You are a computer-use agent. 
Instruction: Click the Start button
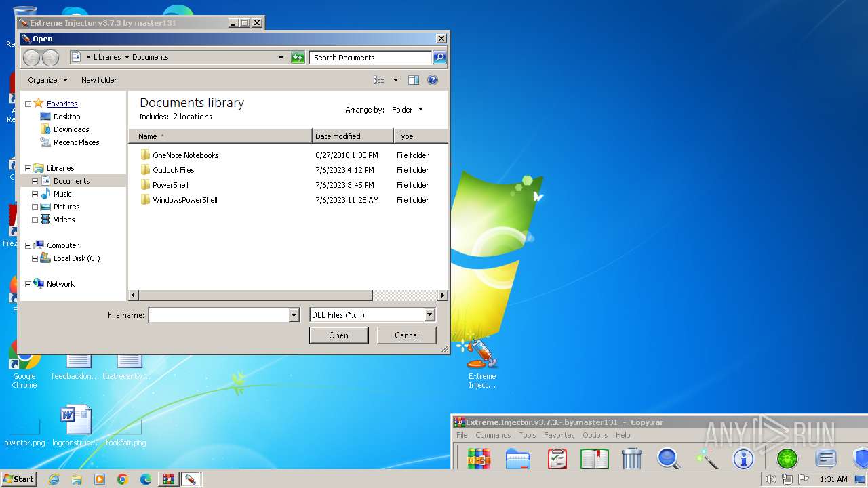[19, 479]
